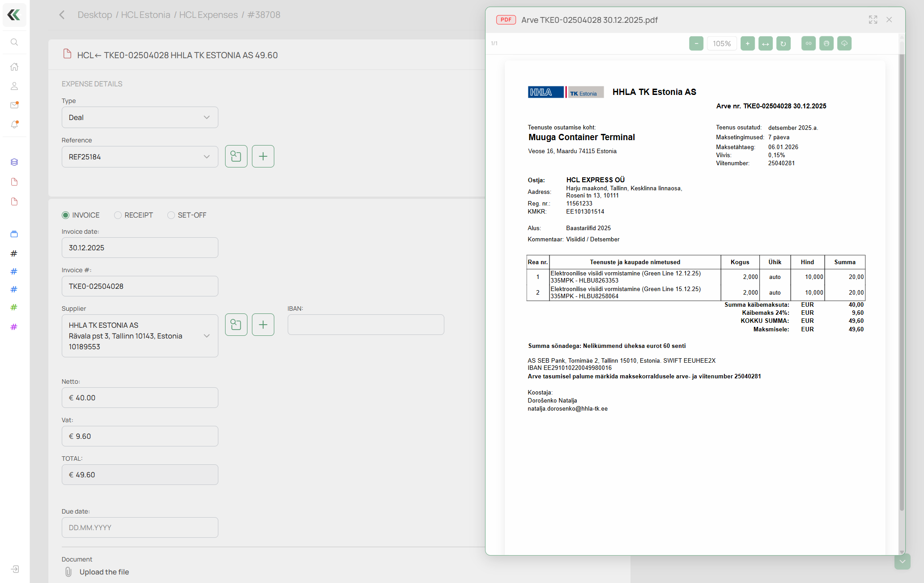Select the purple layers stack sidebar icon
The image size is (924, 583).
(14, 162)
